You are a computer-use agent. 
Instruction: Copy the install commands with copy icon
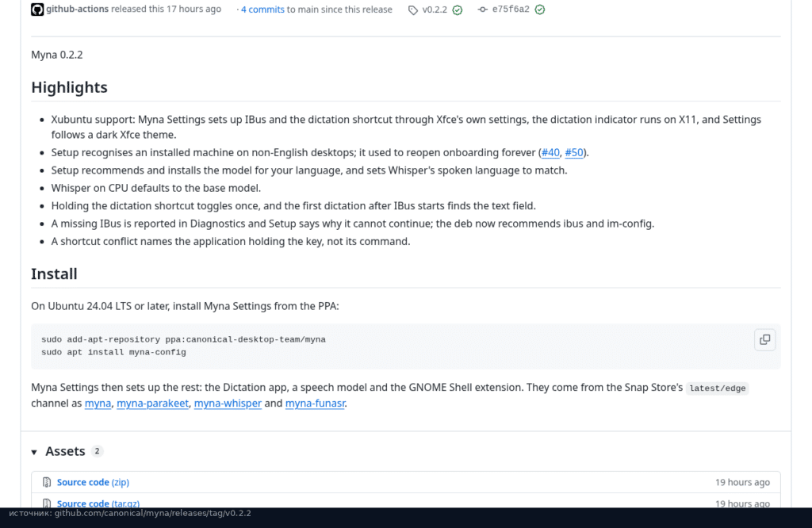coord(764,339)
